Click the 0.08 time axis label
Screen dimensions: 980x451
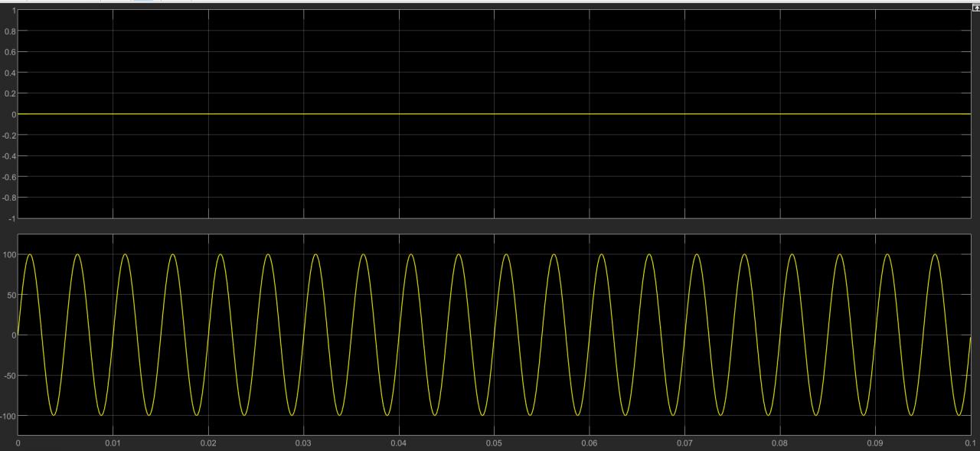(x=779, y=443)
